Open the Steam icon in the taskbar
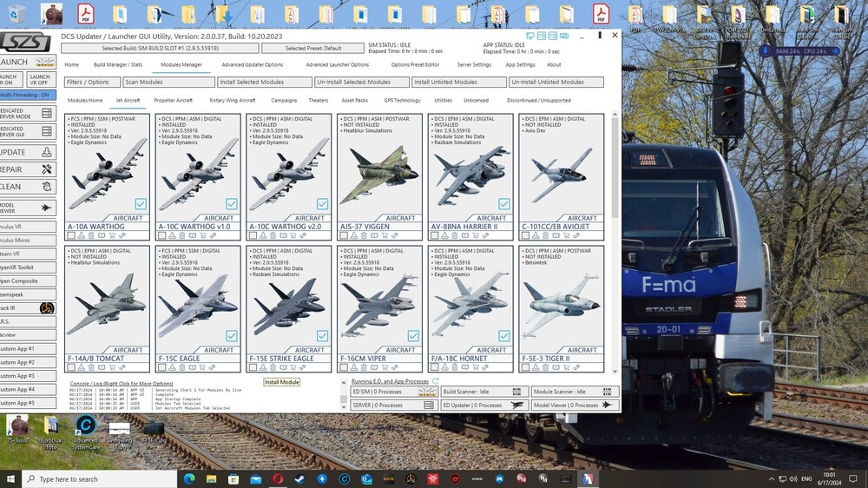The image size is (868, 488). coord(299,478)
